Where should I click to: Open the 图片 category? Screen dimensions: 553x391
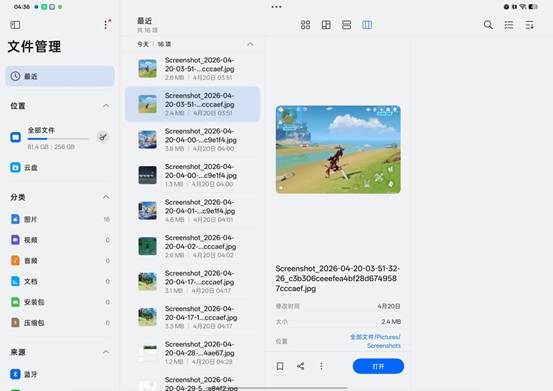click(60, 219)
